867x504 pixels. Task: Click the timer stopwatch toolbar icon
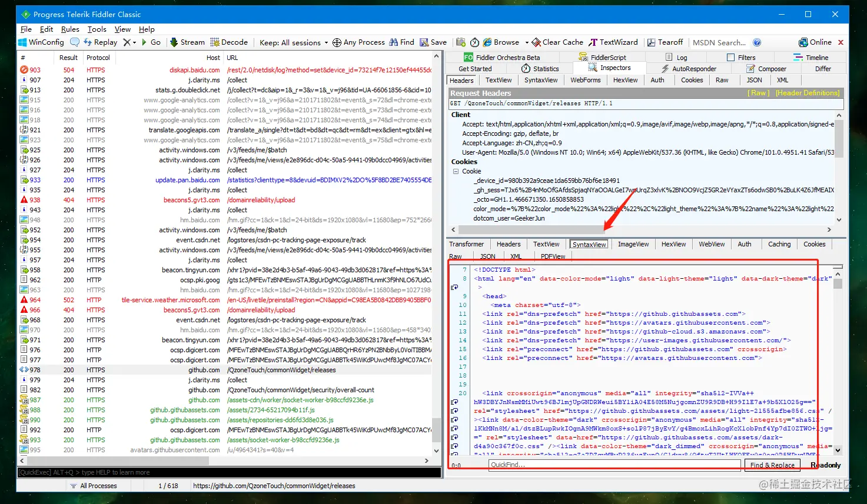click(474, 42)
